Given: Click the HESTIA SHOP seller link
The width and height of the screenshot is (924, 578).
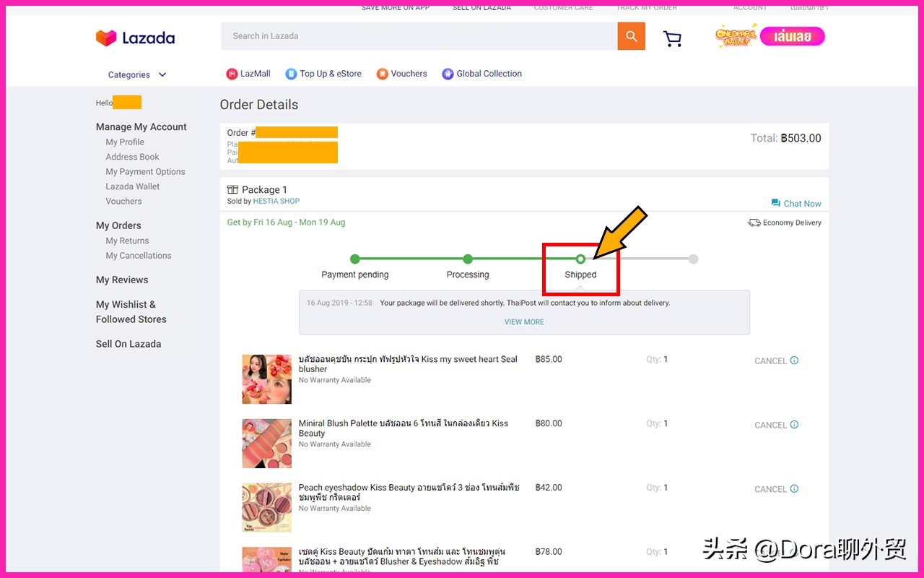Looking at the screenshot, I should click(x=276, y=202).
